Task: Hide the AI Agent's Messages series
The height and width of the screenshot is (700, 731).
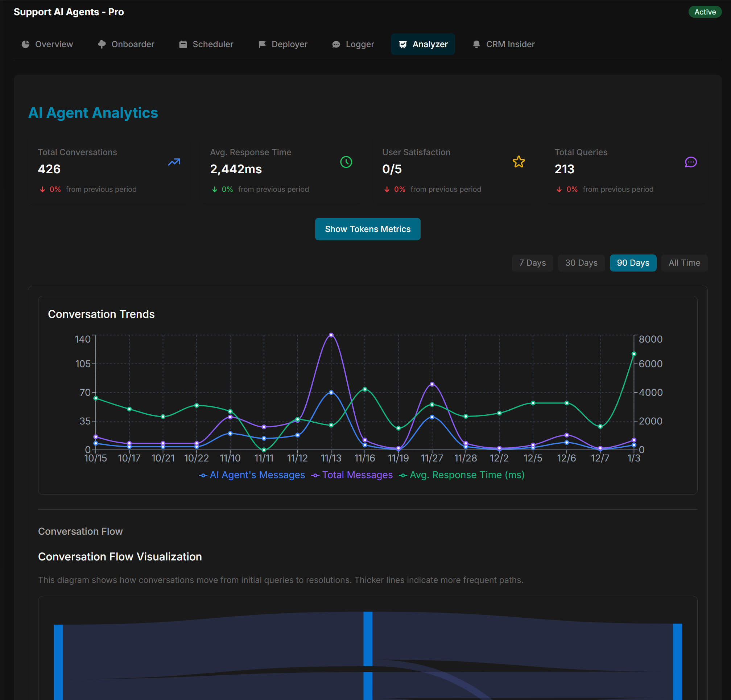Action: [252, 475]
